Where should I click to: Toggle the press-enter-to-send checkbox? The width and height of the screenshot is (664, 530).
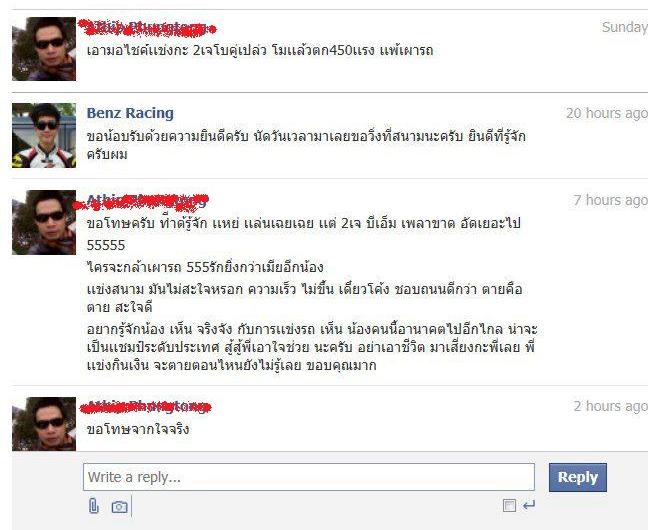[x=509, y=505]
